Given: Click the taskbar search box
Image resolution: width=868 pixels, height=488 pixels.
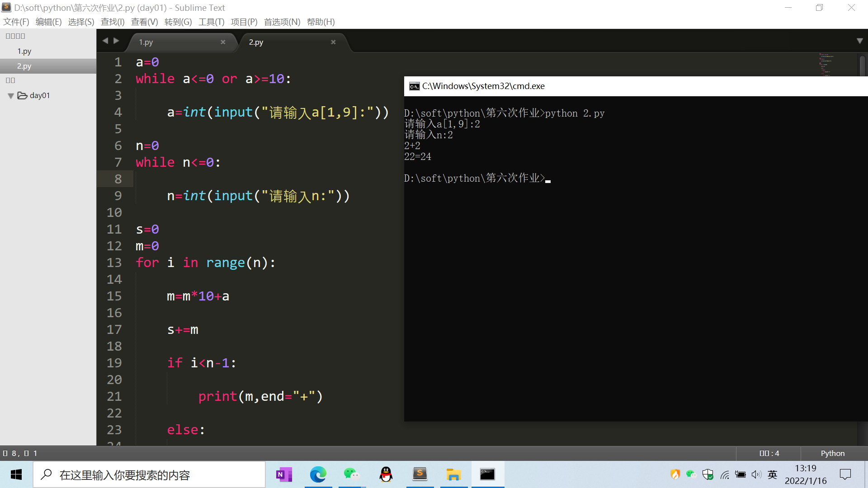Looking at the screenshot, I should click(149, 474).
